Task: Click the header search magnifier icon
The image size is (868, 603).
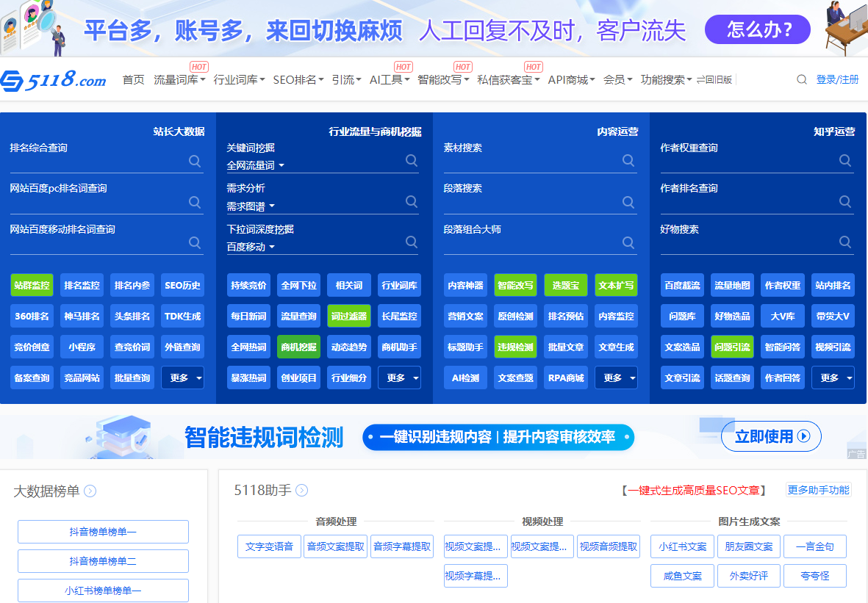Action: click(802, 79)
